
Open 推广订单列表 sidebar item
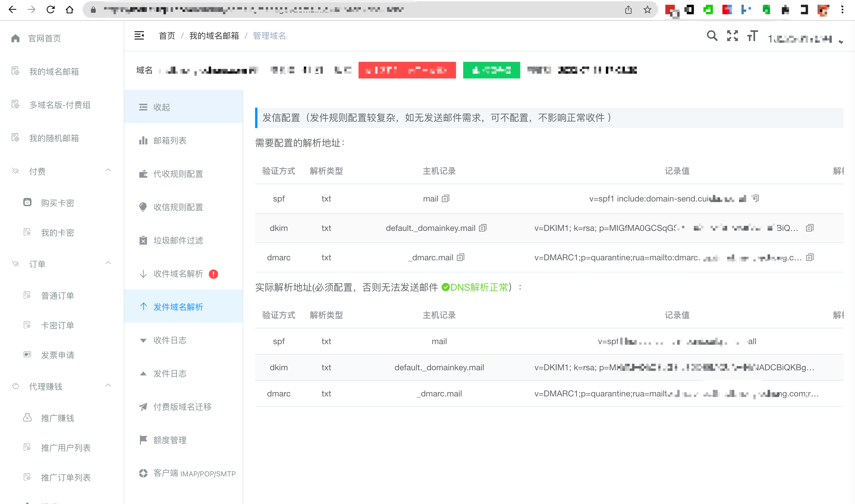coord(62,478)
